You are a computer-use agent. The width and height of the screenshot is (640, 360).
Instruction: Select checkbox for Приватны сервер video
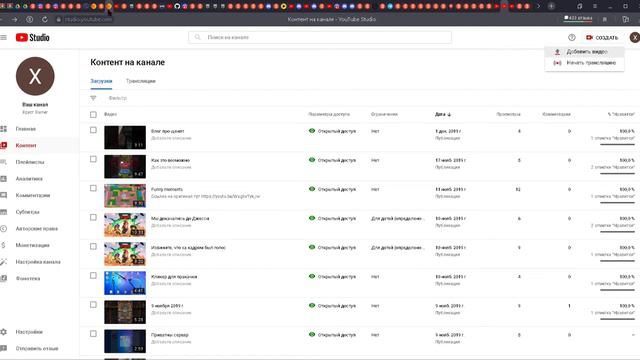pyautogui.click(x=93, y=334)
